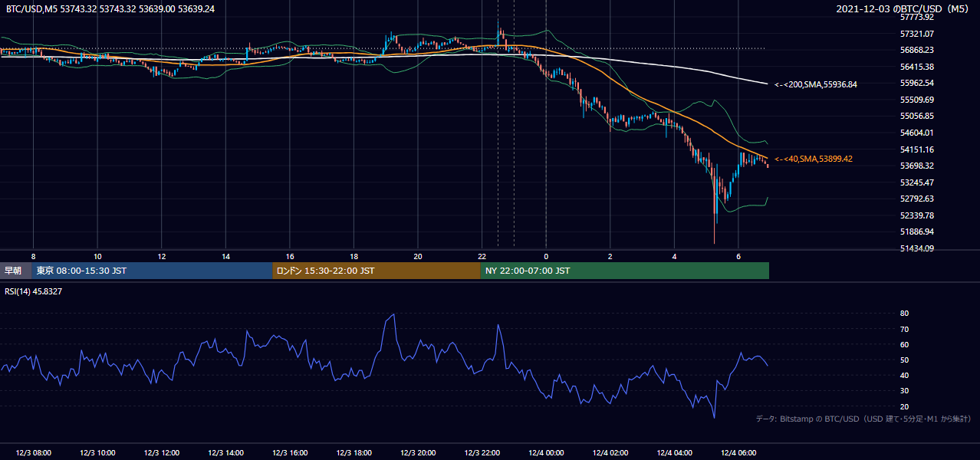
Task: Click the 12/3 08:00 time label
Action: 33,453
